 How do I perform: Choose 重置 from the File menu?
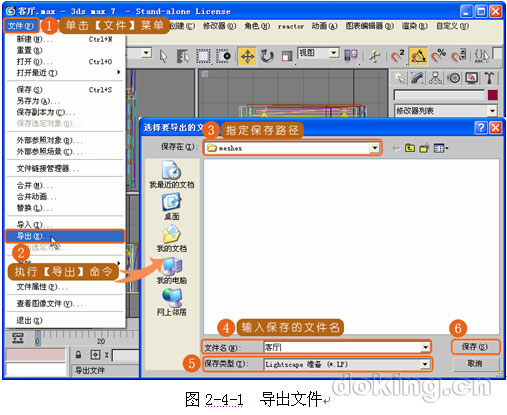(65, 50)
